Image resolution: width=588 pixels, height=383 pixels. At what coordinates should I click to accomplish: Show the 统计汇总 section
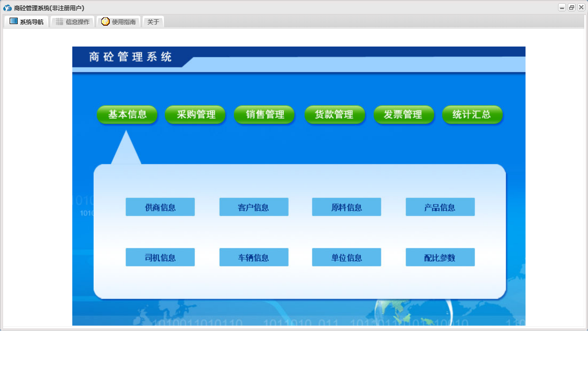[x=472, y=114]
